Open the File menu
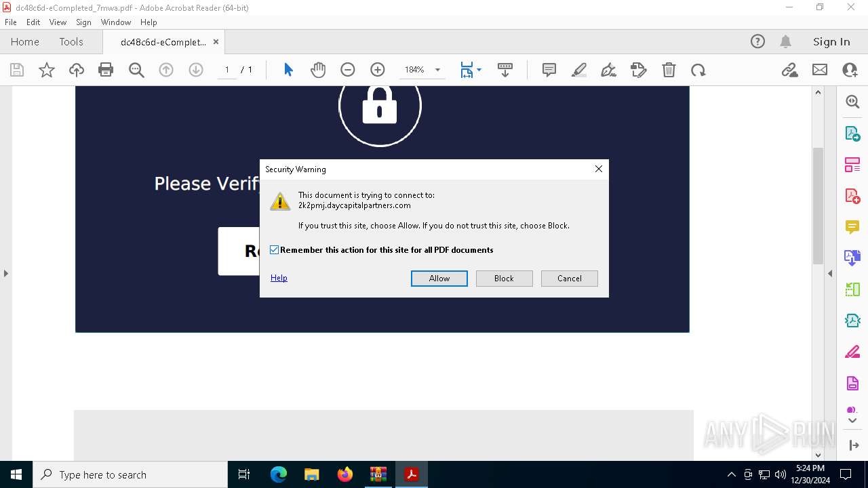Viewport: 868px width, 488px height. (x=11, y=22)
